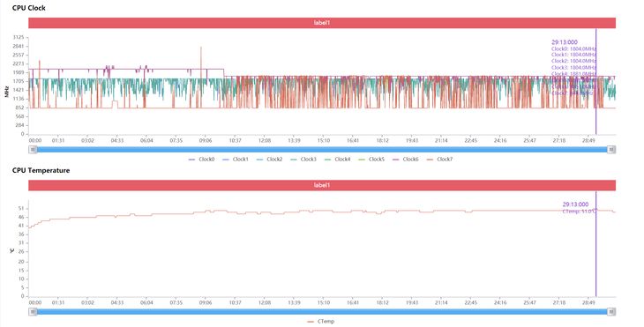This screenshot has width=644, height=327.
Task: Click the blue CPU Clock range bar
Action: (322, 150)
